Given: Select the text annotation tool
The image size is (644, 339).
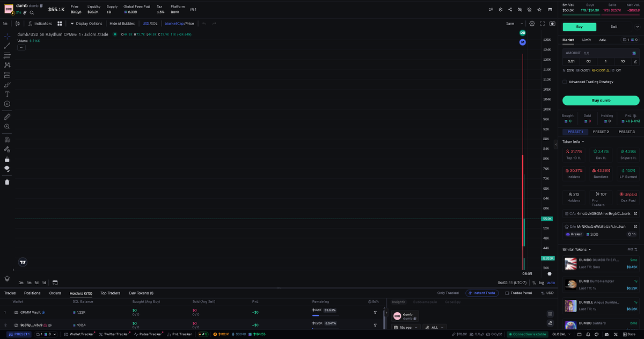Looking at the screenshot, I should coord(7,94).
